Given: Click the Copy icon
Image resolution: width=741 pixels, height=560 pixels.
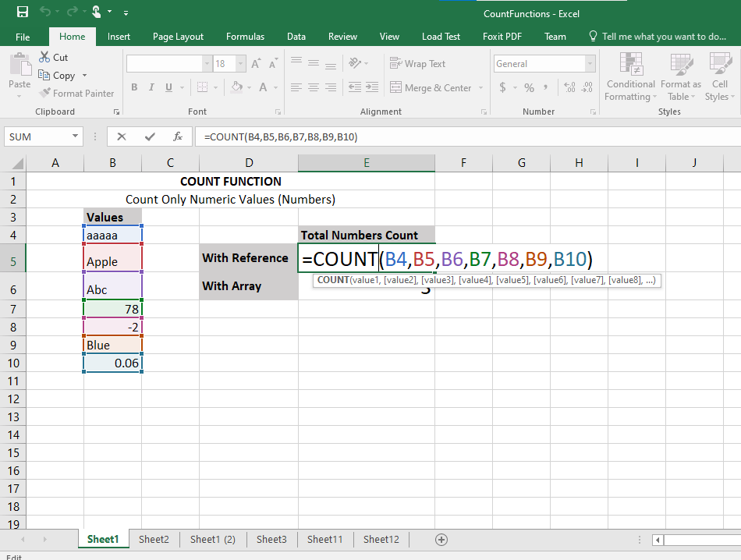Looking at the screenshot, I should point(44,75).
